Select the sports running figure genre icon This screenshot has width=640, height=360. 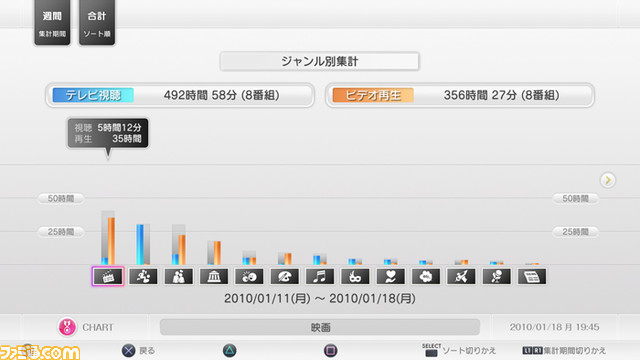tap(143, 276)
